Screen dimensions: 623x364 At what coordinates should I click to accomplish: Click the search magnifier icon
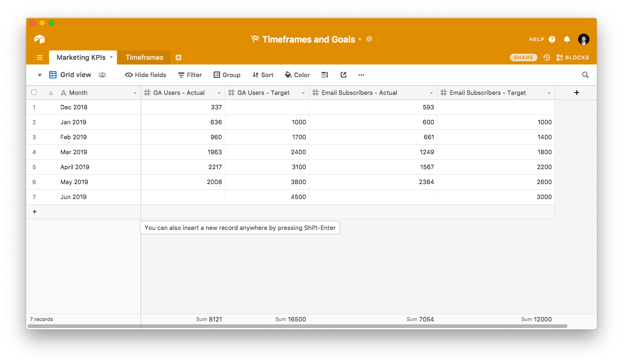coord(585,75)
